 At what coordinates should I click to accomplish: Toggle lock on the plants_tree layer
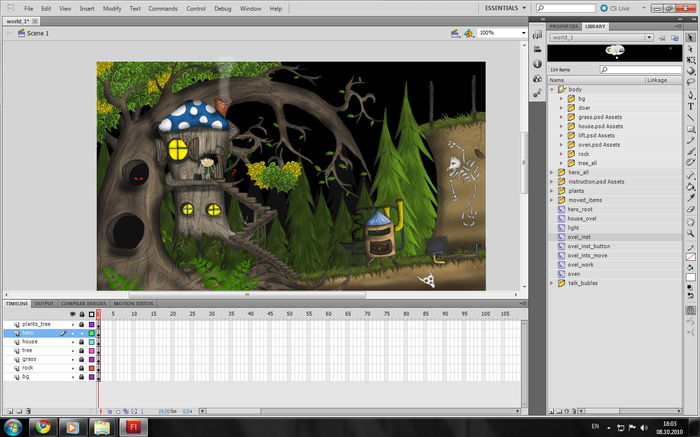coord(81,324)
